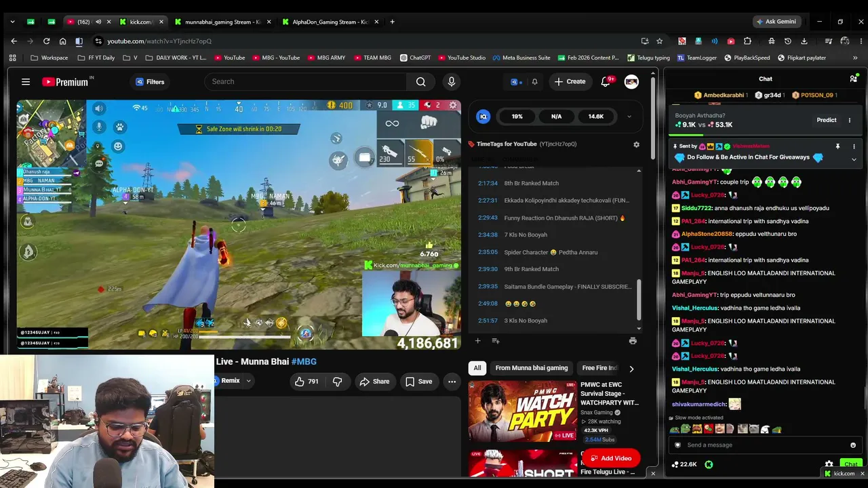Expand the pinned message chevron
This screenshot has height=488, width=868.
coord(854,159)
